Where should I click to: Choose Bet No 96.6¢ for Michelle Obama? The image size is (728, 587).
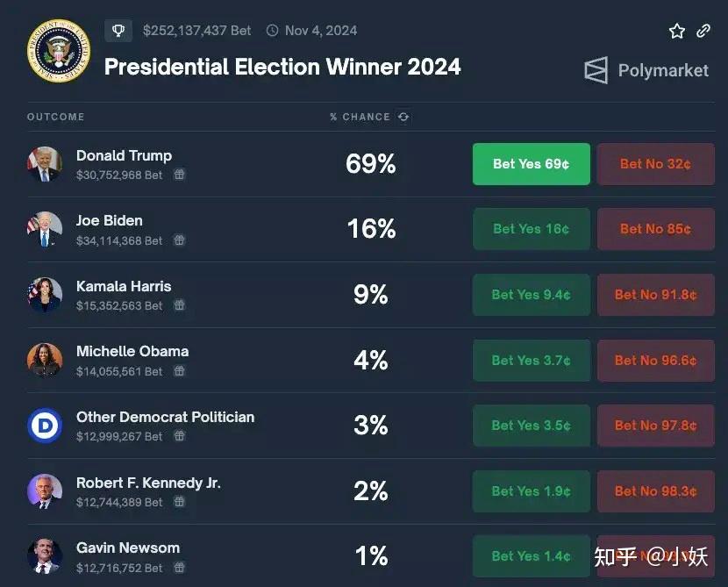tap(655, 361)
